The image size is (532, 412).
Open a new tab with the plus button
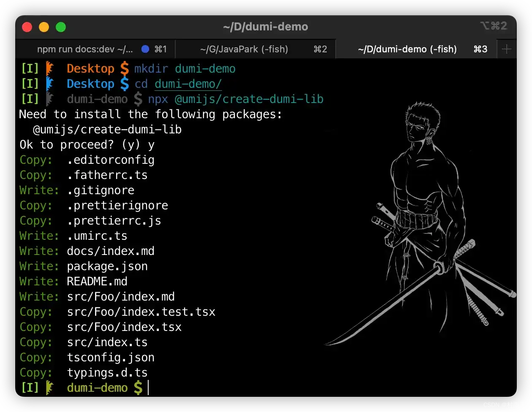point(506,49)
